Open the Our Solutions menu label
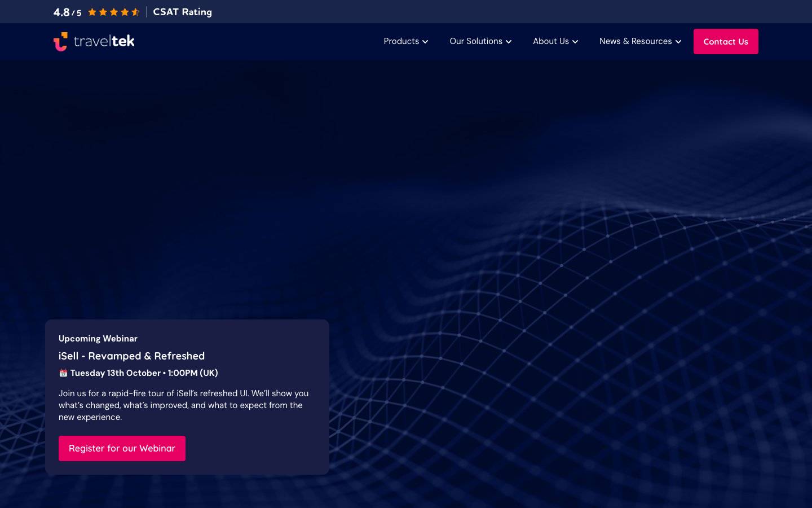Screen dimensions: 812x508 point(476,41)
